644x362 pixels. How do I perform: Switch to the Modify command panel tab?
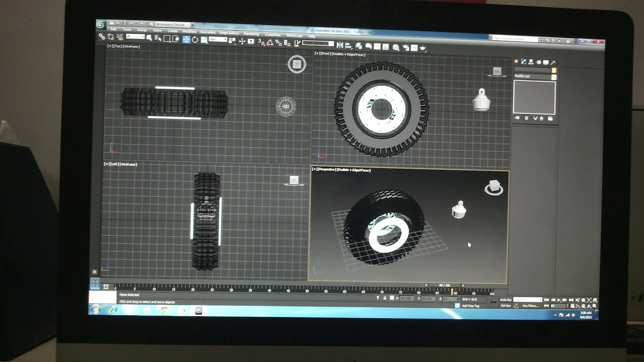524,61
